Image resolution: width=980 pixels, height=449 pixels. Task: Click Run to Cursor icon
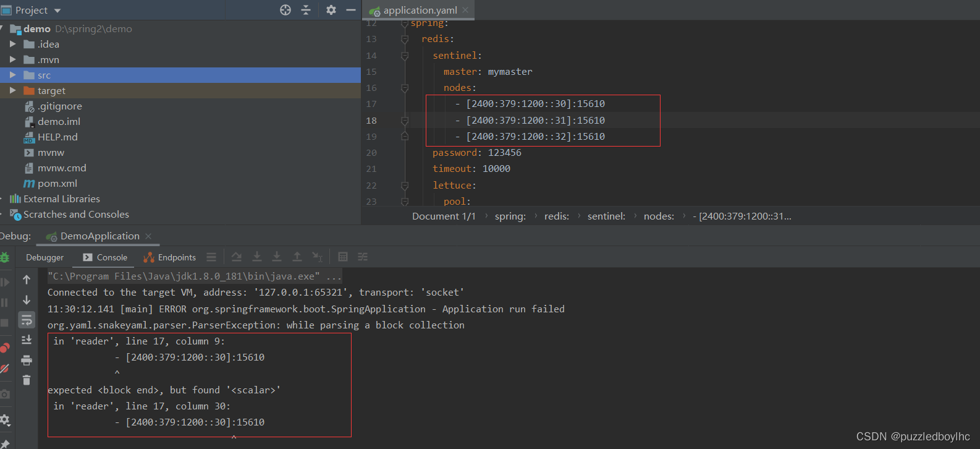tap(317, 257)
